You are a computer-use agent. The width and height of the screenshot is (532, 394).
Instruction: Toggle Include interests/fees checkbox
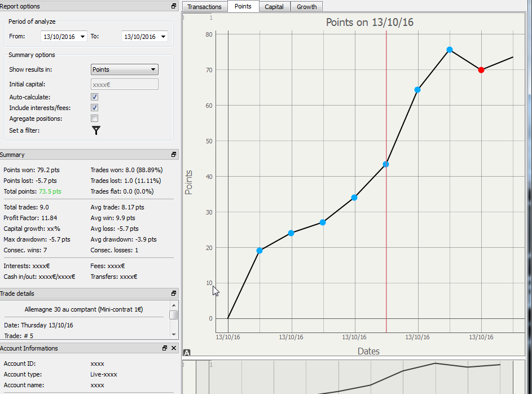(x=94, y=108)
